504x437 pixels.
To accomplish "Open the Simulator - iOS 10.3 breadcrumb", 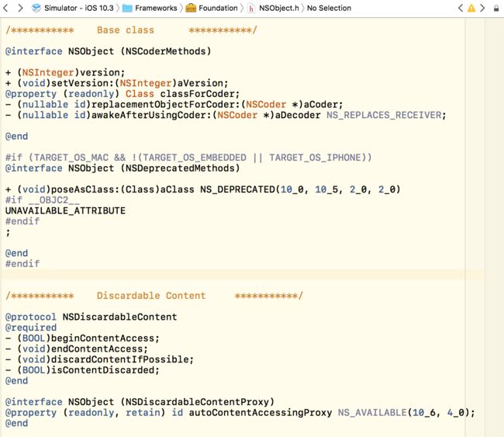I will [79, 8].
